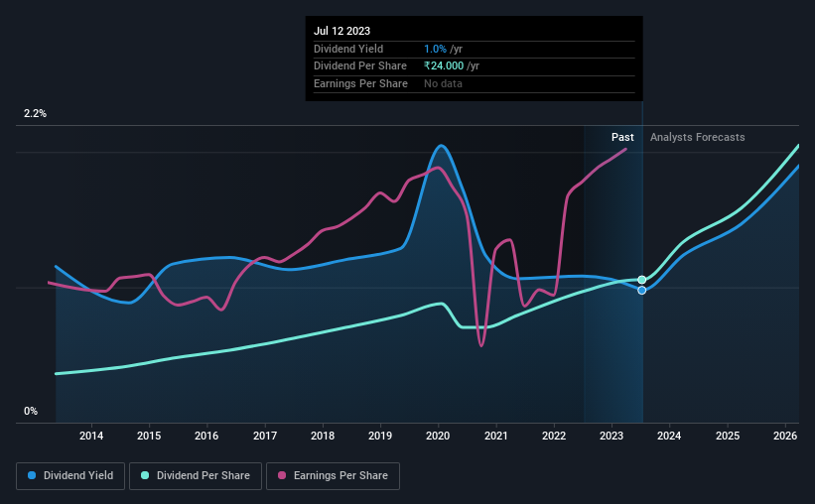
Task: Toggle the Earnings Per Share legend button
Action: click(x=333, y=476)
